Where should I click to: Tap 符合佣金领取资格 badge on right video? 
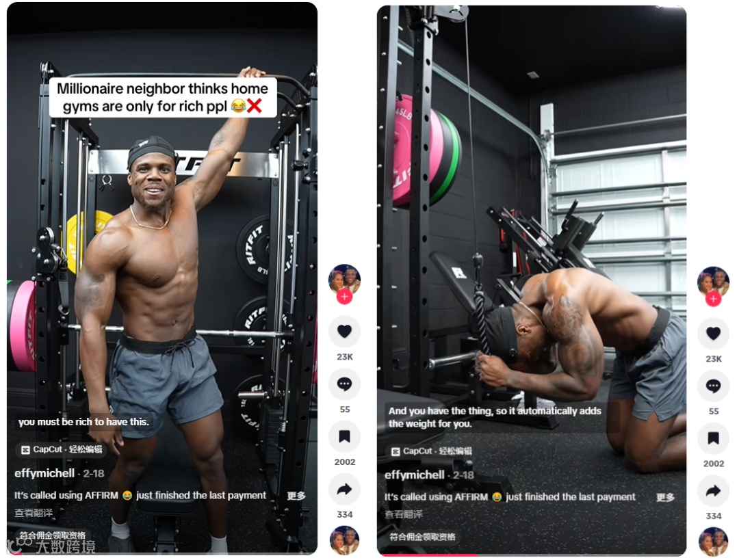point(422,537)
